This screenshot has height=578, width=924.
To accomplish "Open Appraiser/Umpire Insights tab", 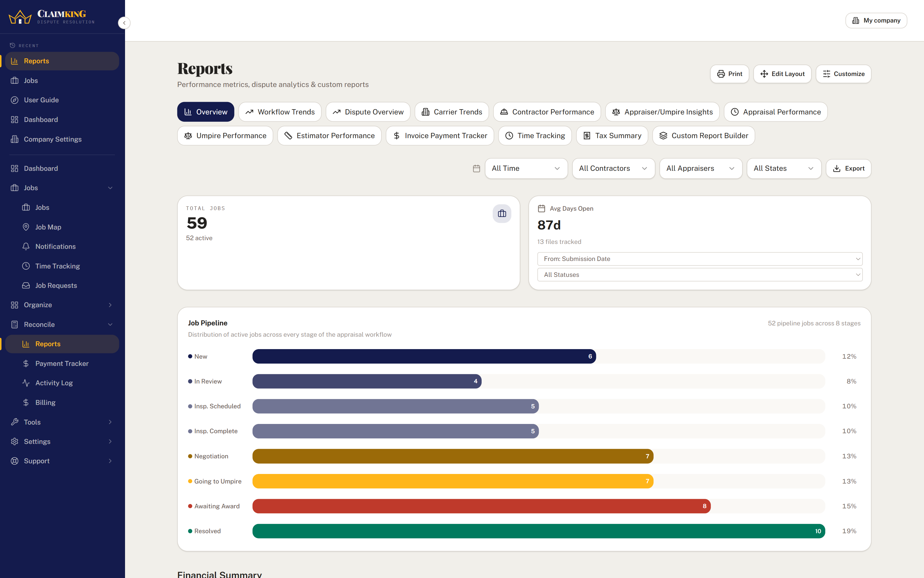I will click(662, 112).
